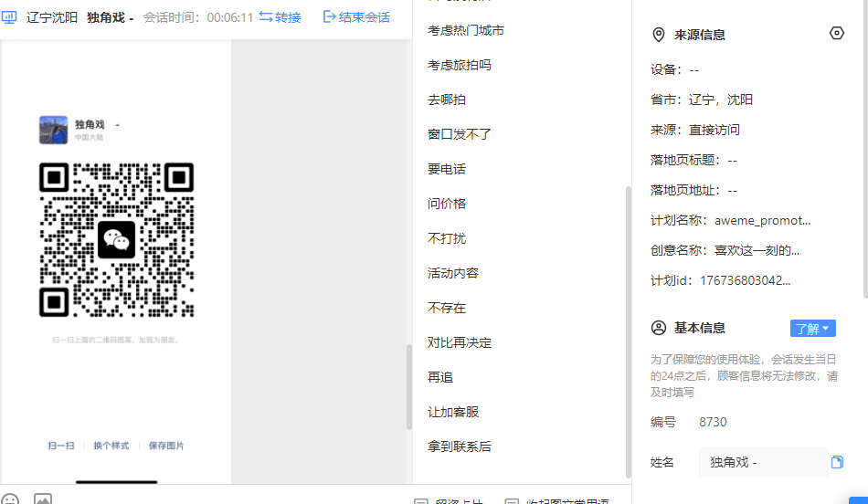Open the emoji picker icon
868x504 pixels.
tap(9, 499)
